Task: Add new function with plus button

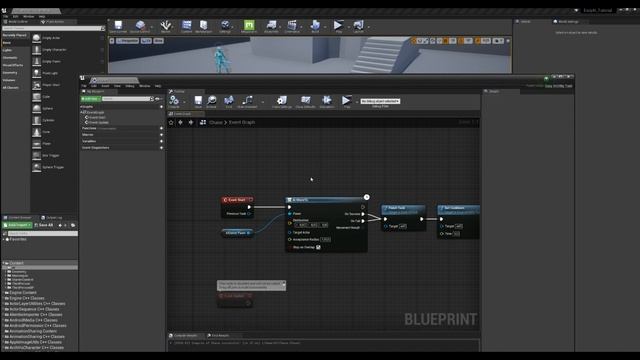Action: [161, 128]
